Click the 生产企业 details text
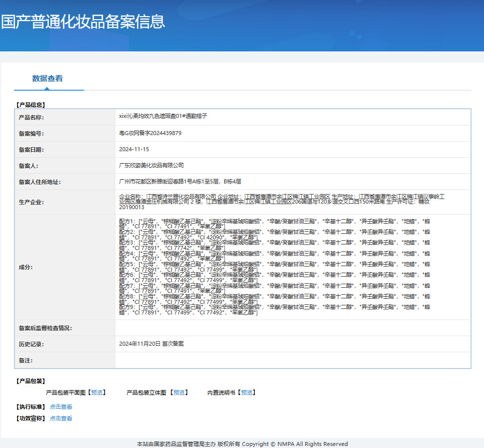Screen dimensions: 484x448 click(x=282, y=202)
